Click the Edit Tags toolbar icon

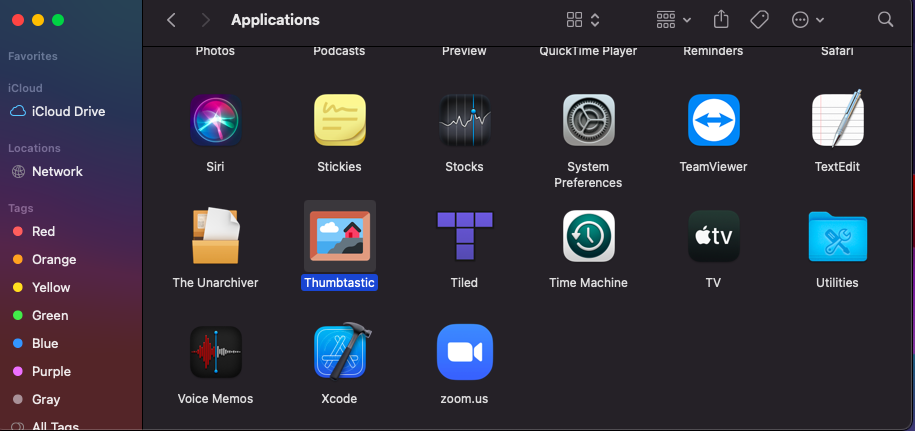point(759,20)
